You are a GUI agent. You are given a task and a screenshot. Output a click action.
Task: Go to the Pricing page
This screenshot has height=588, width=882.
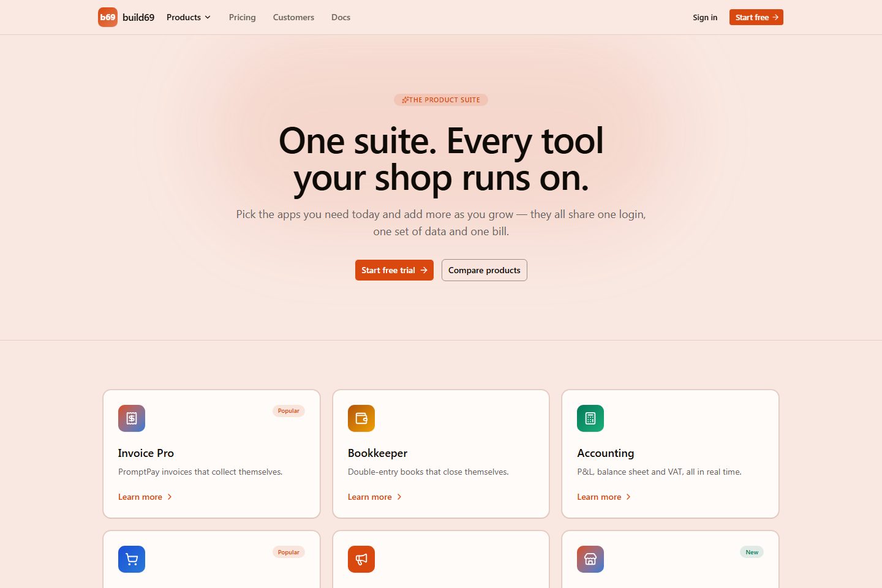click(x=243, y=17)
